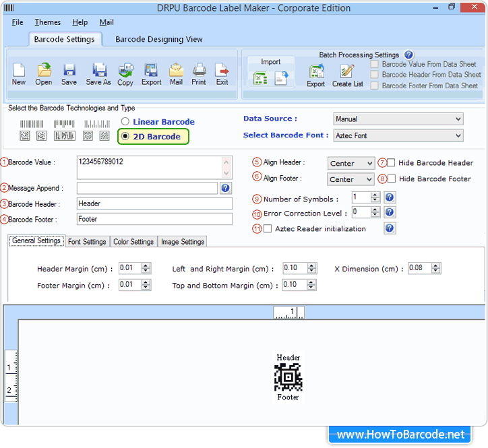
Task: Toggle Barcode Value From Data Sheet
Action: 375,64
